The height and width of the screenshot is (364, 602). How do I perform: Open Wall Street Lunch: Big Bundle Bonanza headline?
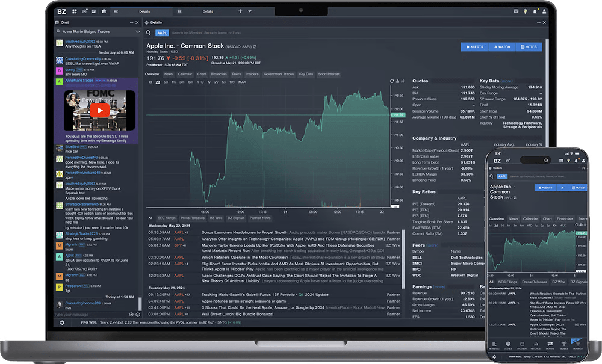237,314
